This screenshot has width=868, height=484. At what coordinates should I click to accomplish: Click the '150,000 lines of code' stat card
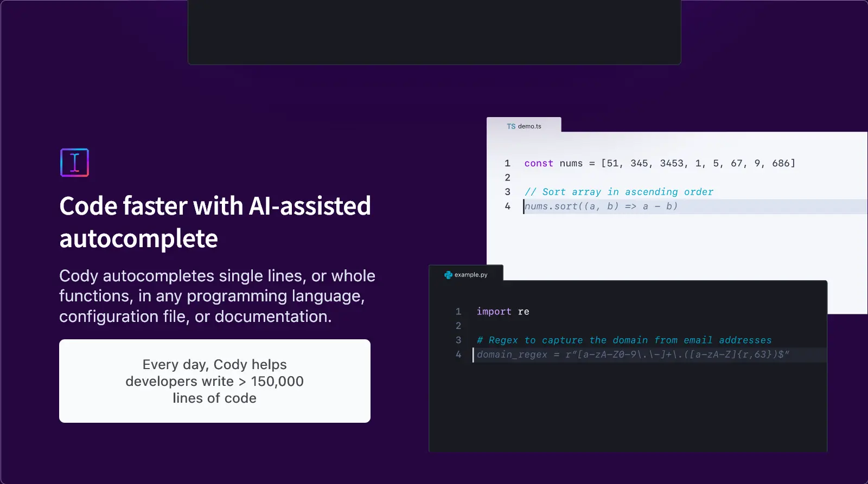coord(215,381)
